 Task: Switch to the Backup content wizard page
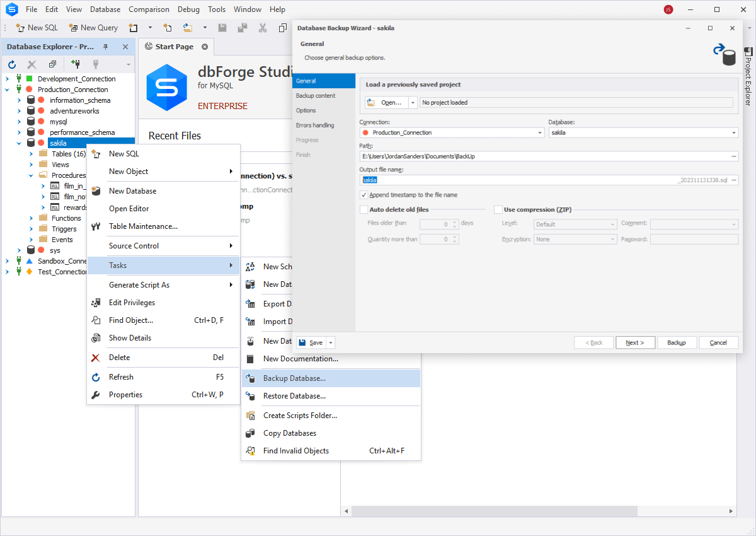pos(314,95)
